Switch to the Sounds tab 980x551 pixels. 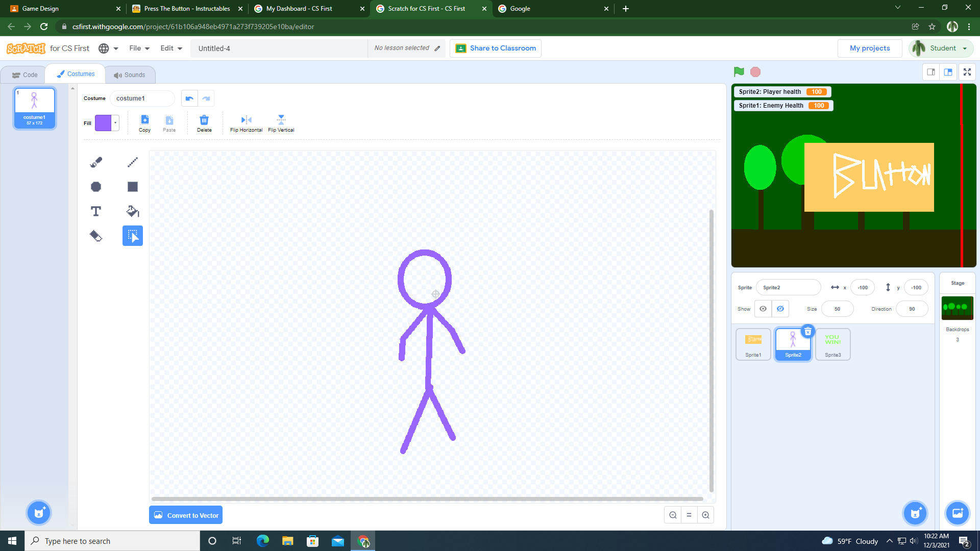click(130, 74)
